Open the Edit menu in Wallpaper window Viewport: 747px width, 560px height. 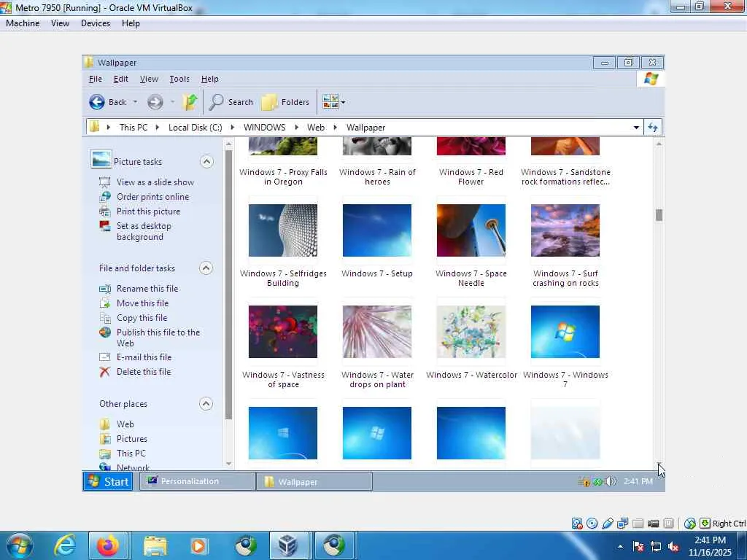pos(120,79)
